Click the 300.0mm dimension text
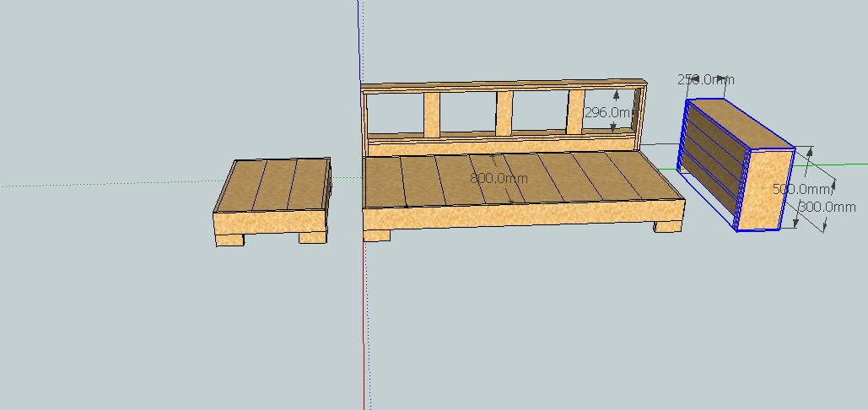The width and height of the screenshot is (868, 410). pyautogui.click(x=827, y=207)
